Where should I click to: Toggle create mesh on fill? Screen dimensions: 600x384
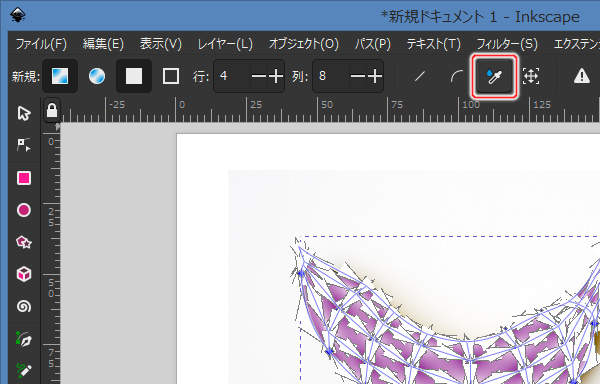134,76
